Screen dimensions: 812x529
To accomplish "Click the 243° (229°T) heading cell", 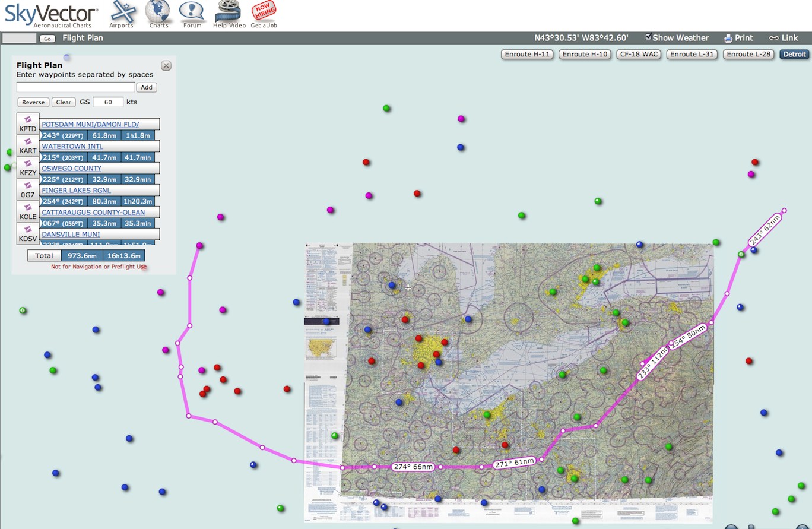I will point(64,135).
